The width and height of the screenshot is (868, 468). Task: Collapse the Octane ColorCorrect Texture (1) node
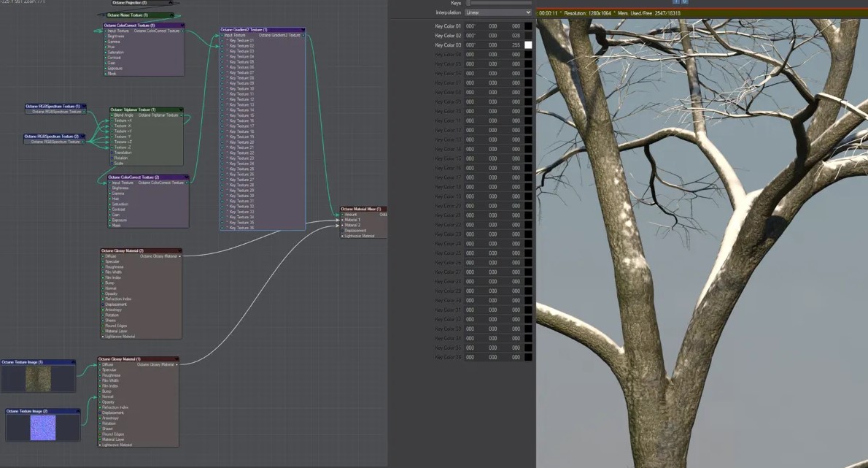tap(182, 26)
